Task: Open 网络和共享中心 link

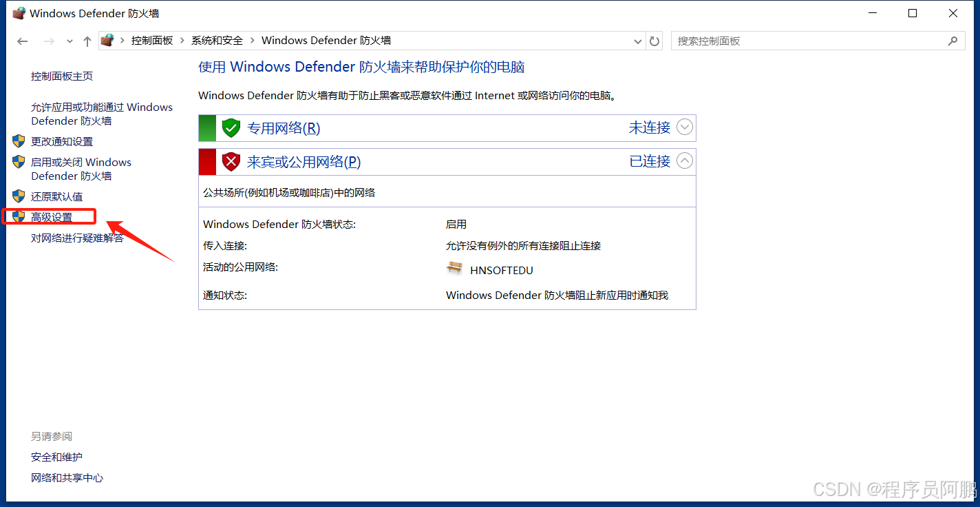Action: [x=67, y=478]
